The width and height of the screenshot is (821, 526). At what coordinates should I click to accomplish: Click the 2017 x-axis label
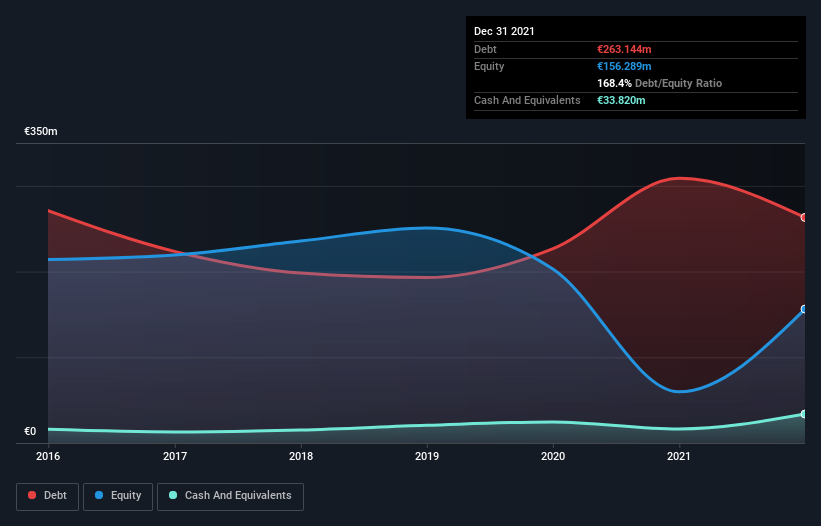point(175,456)
